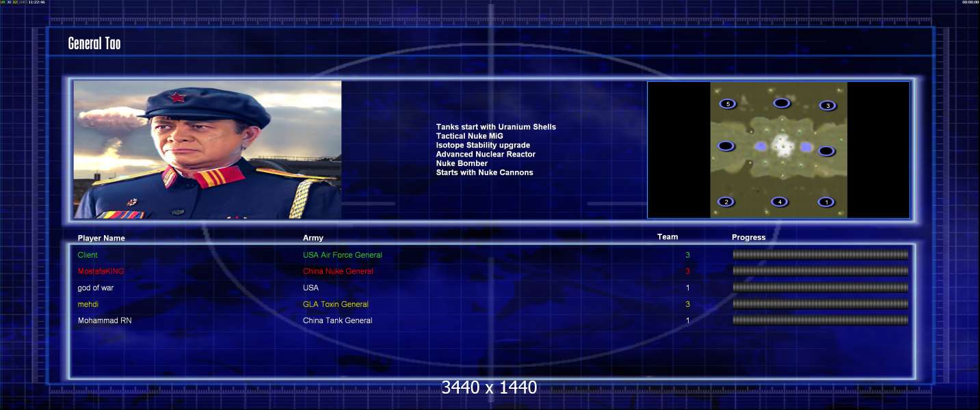
Task: Click start position 3 marker on minimap
Action: (828, 105)
